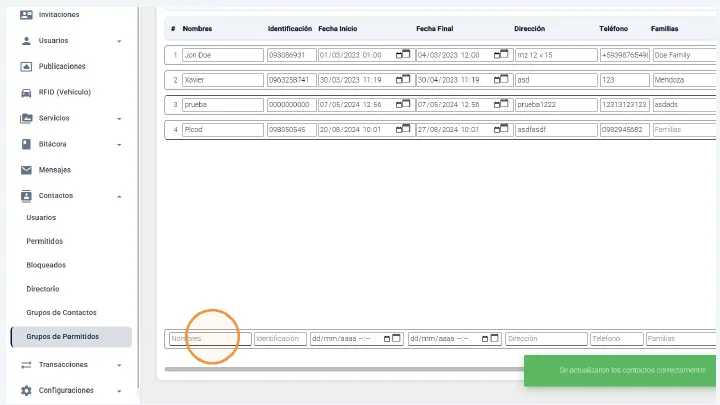Click the Bitácora book icon
Image resolution: width=720 pixels, height=405 pixels.
[x=26, y=144]
